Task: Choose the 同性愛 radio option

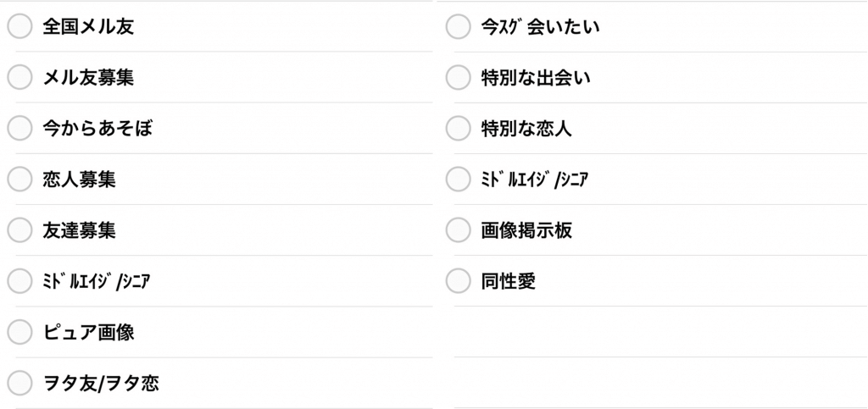Action: (x=458, y=280)
